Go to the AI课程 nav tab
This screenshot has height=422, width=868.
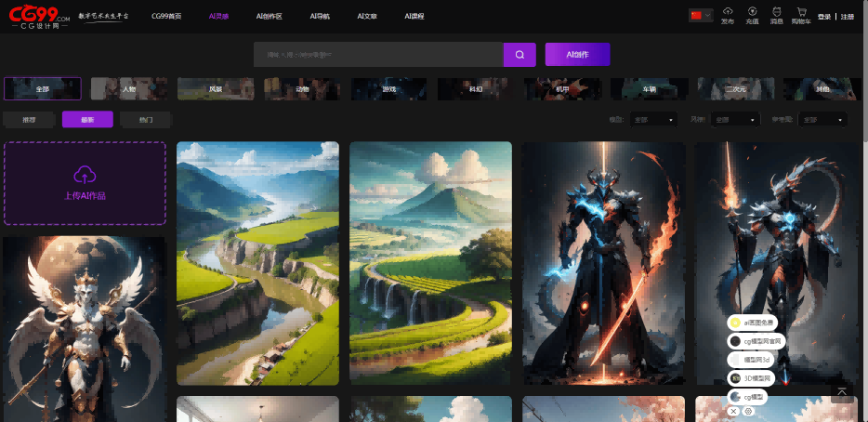coord(415,17)
